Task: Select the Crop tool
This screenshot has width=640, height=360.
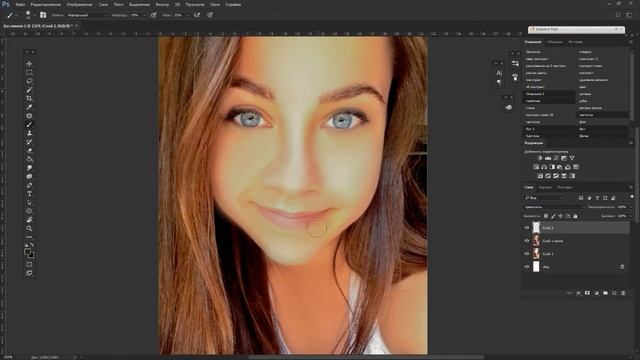Action: coord(29,98)
